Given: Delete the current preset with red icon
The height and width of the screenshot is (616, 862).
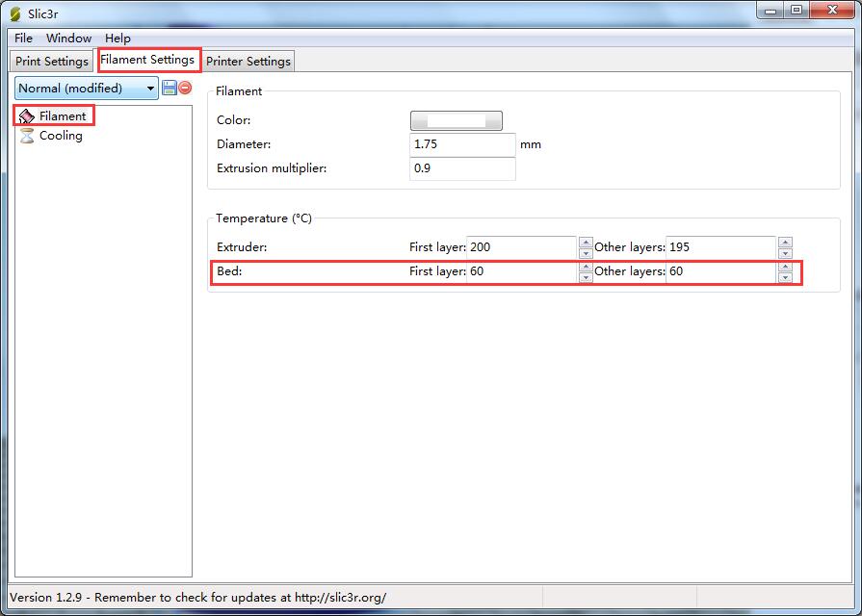Looking at the screenshot, I should click(185, 88).
